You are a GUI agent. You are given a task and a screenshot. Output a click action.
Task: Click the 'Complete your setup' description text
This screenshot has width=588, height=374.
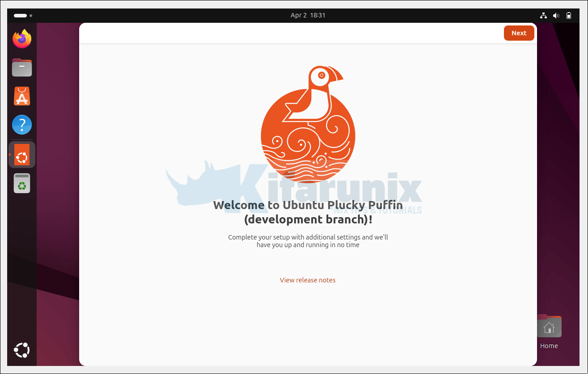pyautogui.click(x=308, y=241)
